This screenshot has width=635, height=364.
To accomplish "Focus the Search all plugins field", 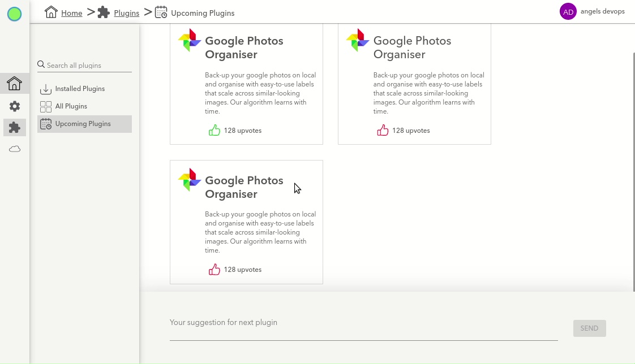I will pos(88,66).
